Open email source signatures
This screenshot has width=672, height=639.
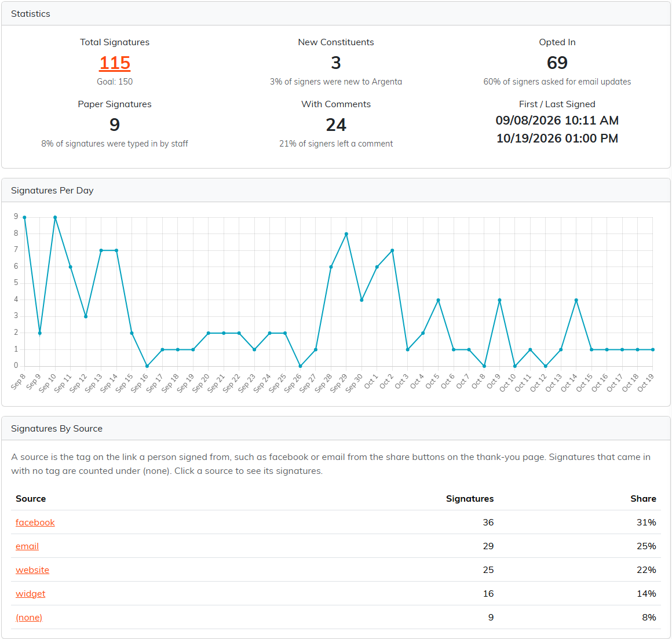[27, 546]
